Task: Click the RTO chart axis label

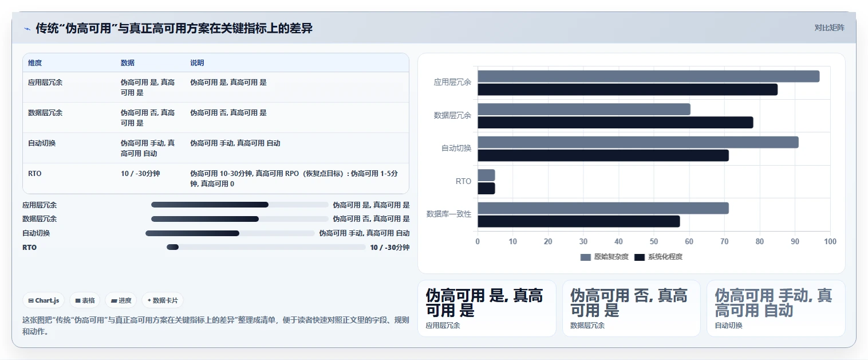Action: coord(463,181)
